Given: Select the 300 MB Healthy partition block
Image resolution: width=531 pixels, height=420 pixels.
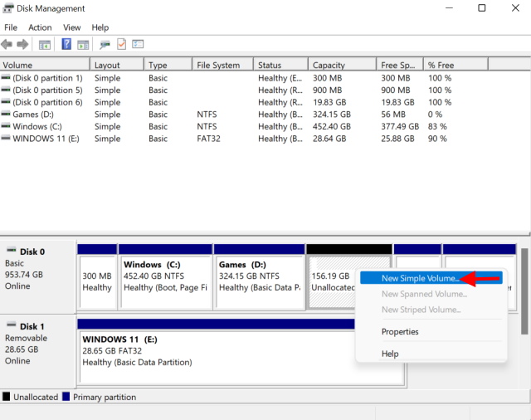Looking at the screenshot, I should click(x=97, y=277).
